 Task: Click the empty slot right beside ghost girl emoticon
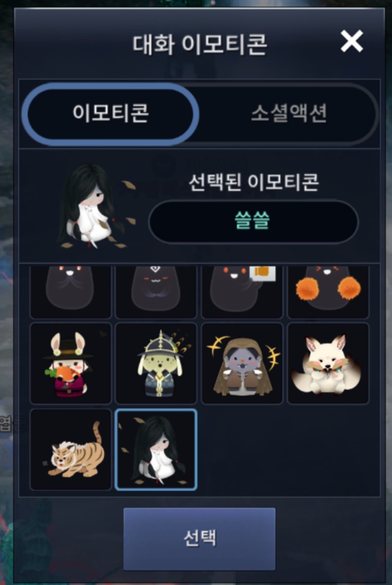tap(242, 450)
